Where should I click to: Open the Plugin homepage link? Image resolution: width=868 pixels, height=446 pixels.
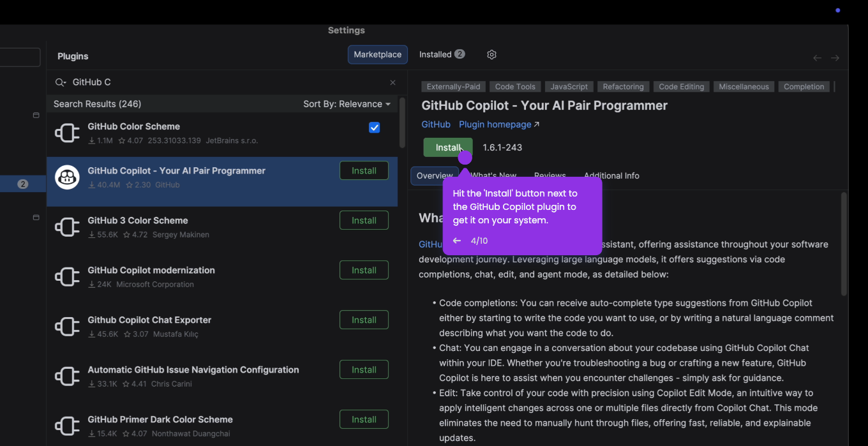pyautogui.click(x=499, y=124)
